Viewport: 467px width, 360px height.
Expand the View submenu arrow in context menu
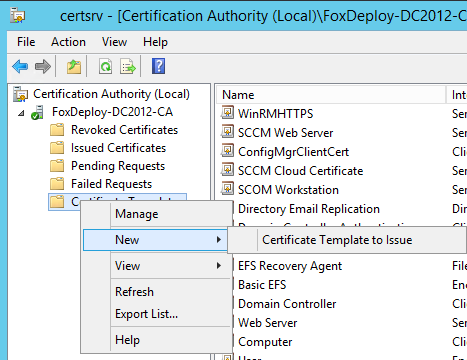[x=219, y=266]
